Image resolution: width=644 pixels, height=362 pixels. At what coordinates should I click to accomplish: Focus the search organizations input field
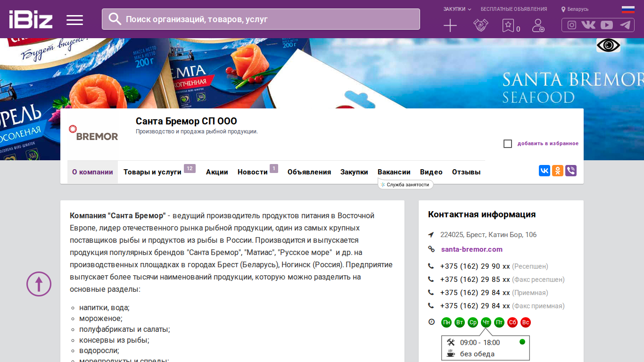[261, 19]
